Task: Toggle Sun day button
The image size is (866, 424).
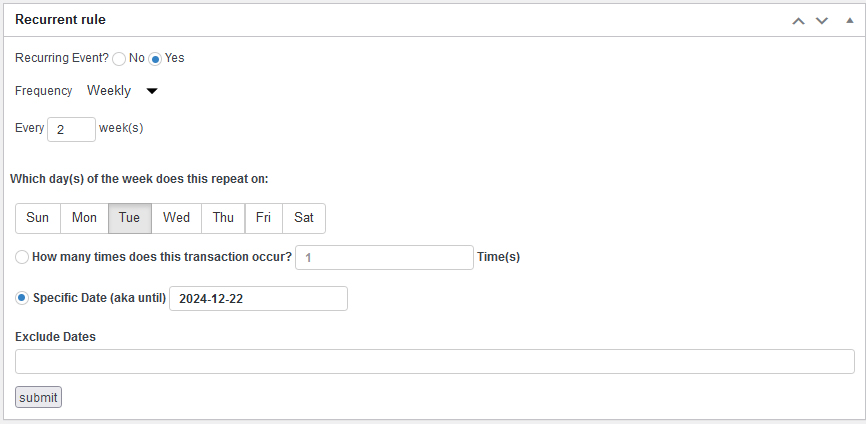Action: (x=38, y=218)
